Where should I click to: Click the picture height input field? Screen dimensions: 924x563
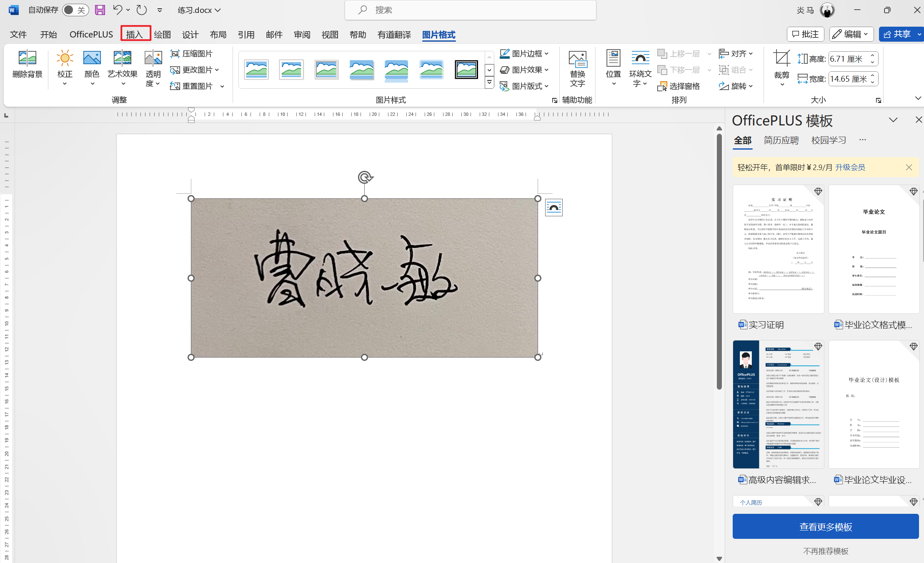849,59
